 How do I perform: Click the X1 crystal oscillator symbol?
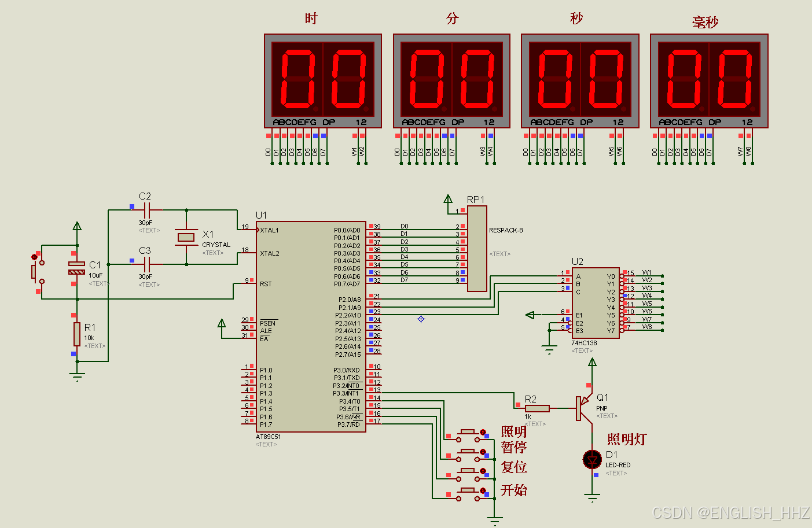click(186, 237)
